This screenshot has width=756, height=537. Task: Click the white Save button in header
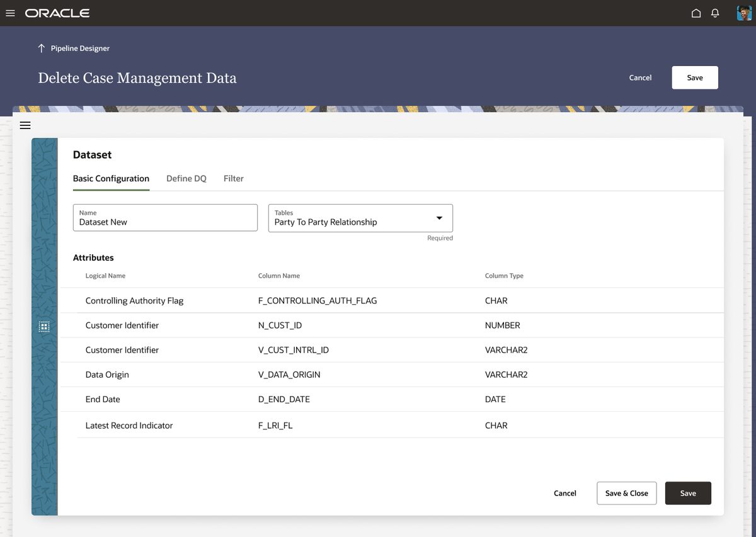pos(695,77)
